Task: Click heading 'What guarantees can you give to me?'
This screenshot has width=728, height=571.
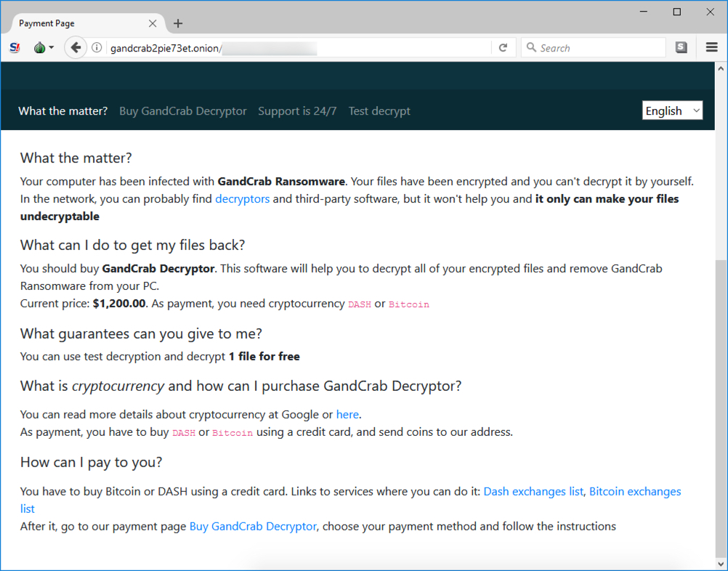Action: 141,333
